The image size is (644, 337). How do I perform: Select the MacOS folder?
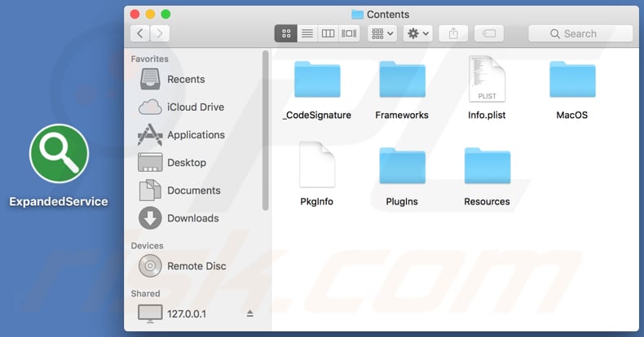coord(572,80)
